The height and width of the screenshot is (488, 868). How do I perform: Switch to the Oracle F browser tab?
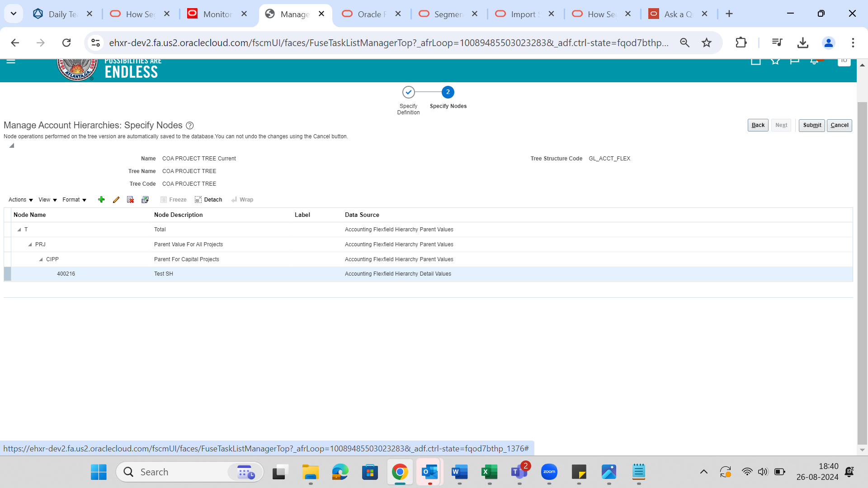[x=372, y=14]
